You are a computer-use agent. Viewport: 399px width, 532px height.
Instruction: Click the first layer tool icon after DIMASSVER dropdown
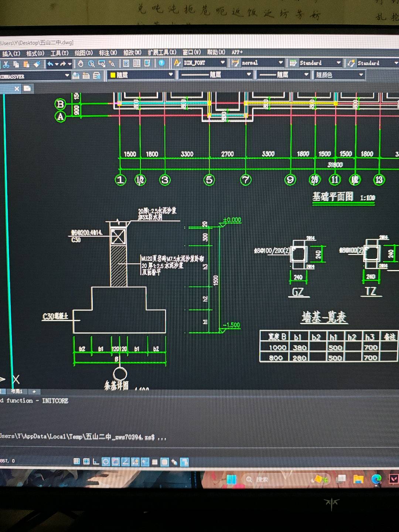coord(76,76)
